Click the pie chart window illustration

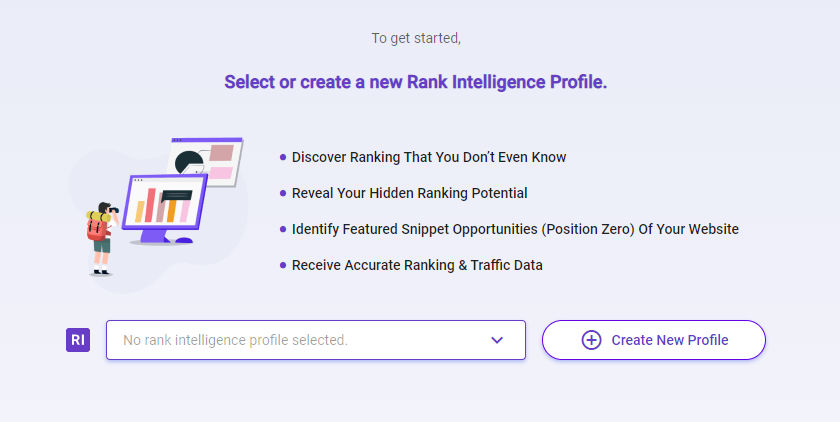pos(206,162)
